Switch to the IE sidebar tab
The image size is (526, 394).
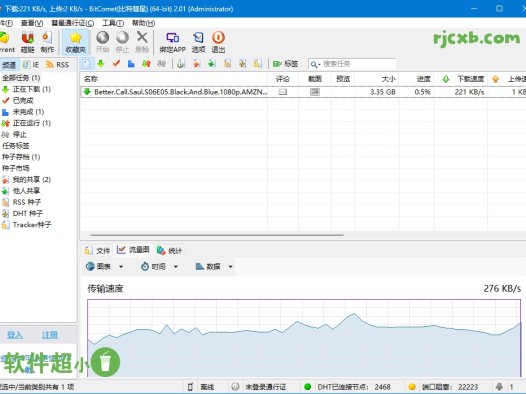31,65
